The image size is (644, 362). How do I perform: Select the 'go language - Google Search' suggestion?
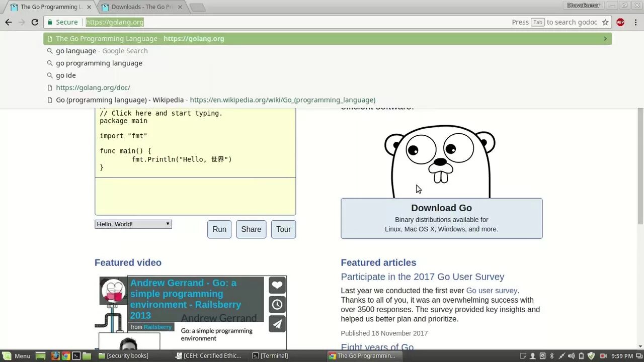(x=327, y=51)
